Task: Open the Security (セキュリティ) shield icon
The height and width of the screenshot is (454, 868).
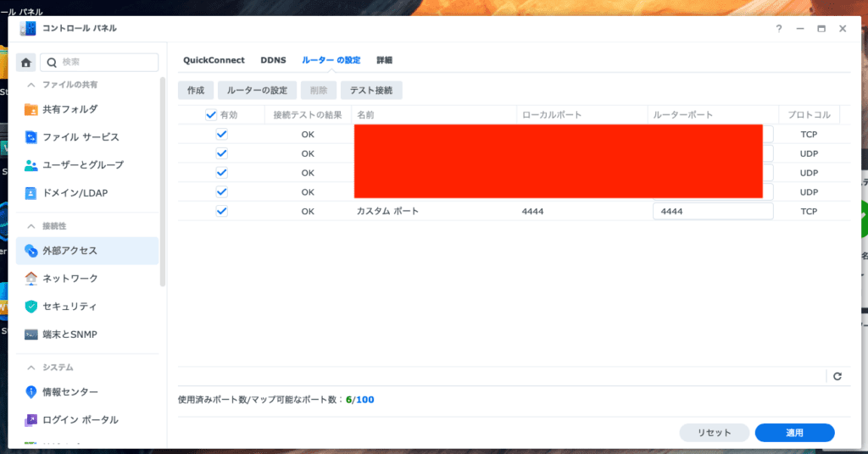Action: (31, 307)
